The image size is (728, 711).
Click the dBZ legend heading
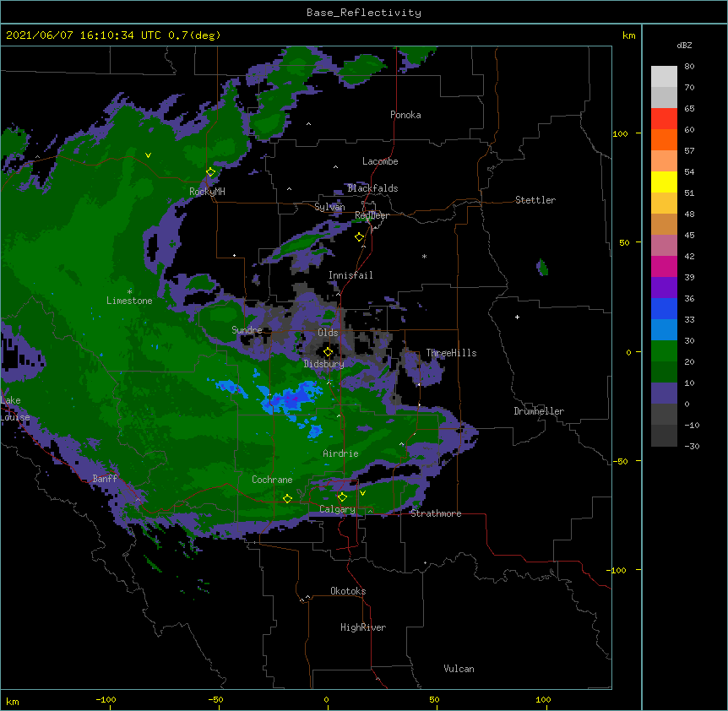coord(684,46)
